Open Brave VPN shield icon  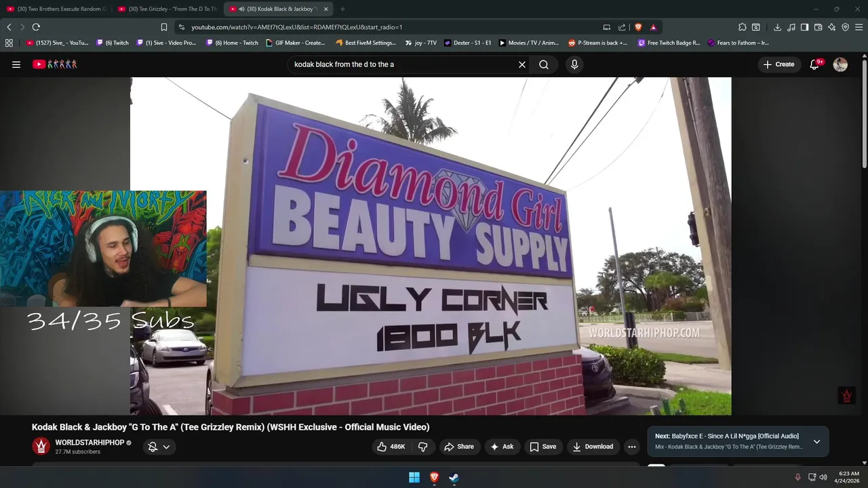pos(845,27)
